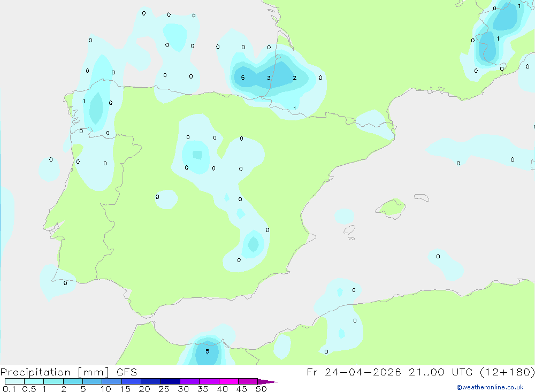Pick the purple legend swatch between 35 and 40
This screenshot has width=535, height=392.
(x=209, y=381)
